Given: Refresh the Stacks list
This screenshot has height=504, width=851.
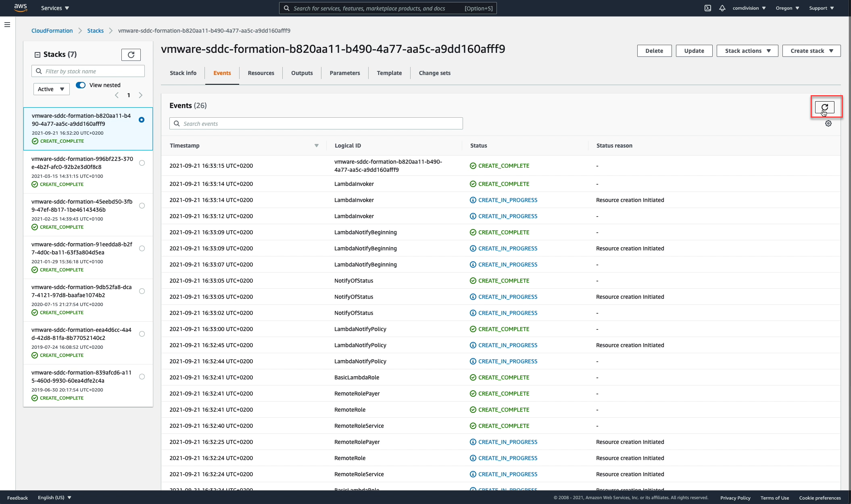Looking at the screenshot, I should pyautogui.click(x=131, y=55).
